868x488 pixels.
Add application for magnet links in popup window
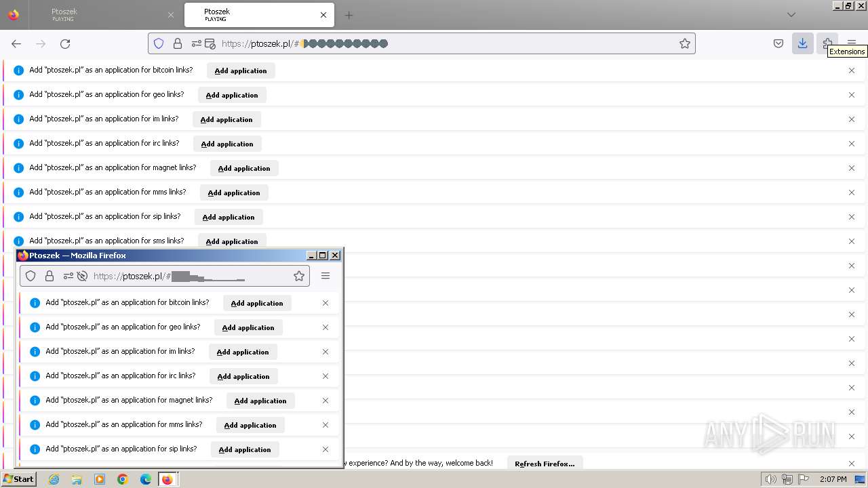pos(260,401)
